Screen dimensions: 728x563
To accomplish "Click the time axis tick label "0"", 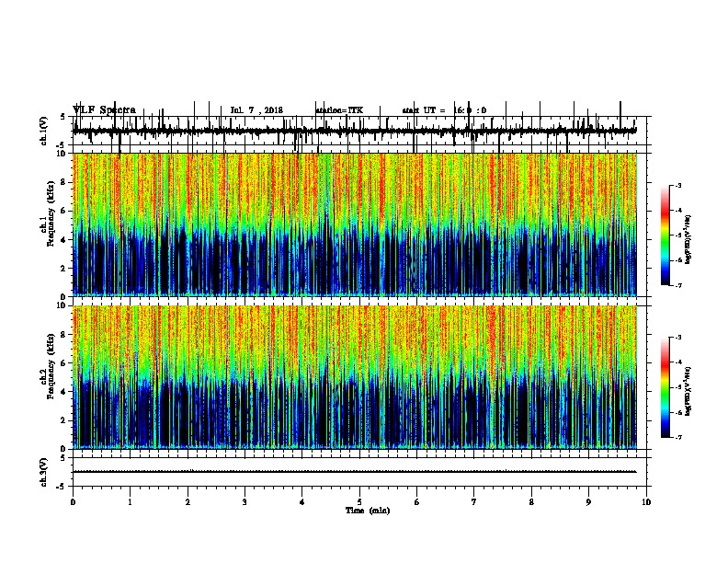I will [73, 502].
